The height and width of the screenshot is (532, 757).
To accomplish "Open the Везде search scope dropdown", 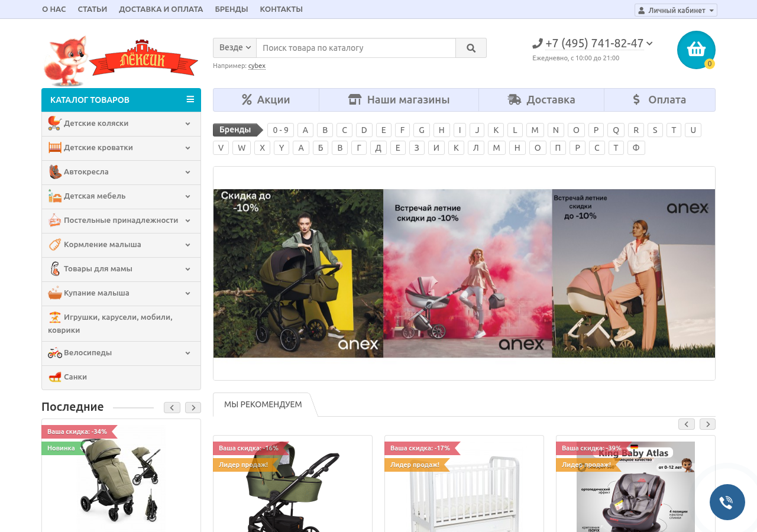I will pos(235,48).
